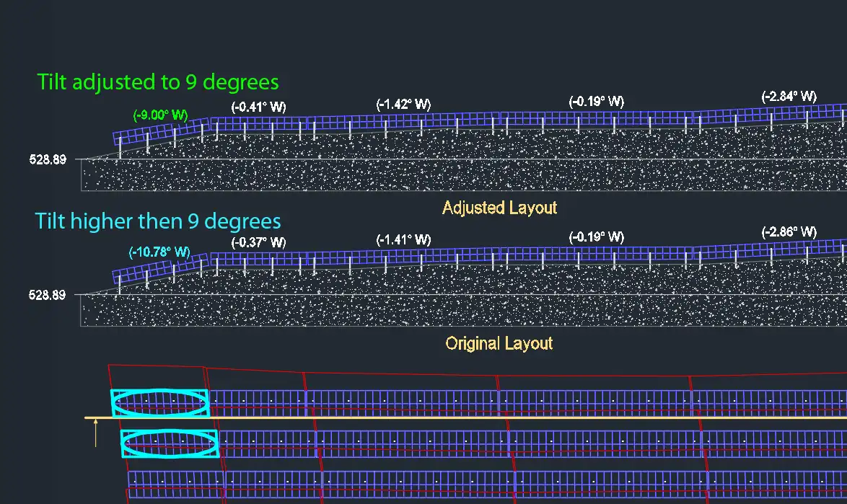Viewport: 847px width, 504px height.
Task: Select the (-0.41° W) tilt annotation
Action: point(258,107)
